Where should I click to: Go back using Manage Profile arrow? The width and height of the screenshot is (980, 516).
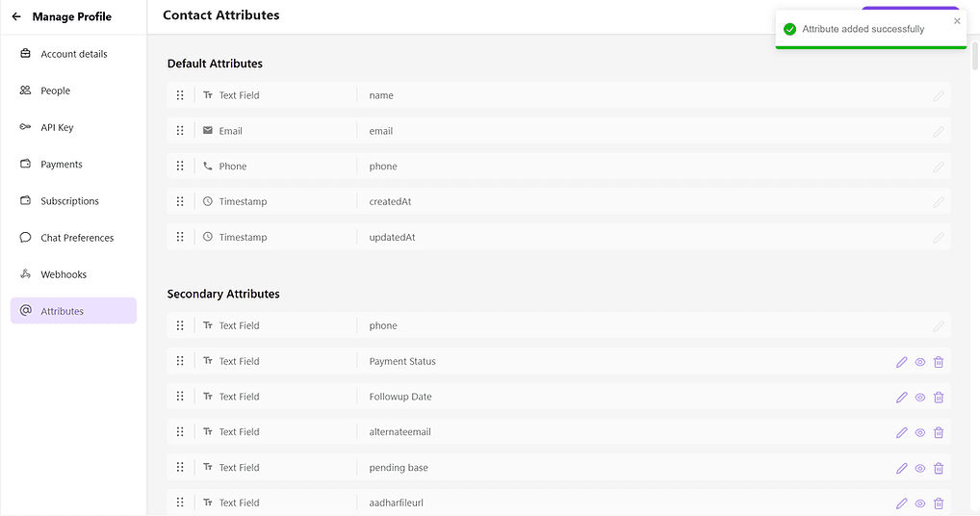pyautogui.click(x=17, y=17)
